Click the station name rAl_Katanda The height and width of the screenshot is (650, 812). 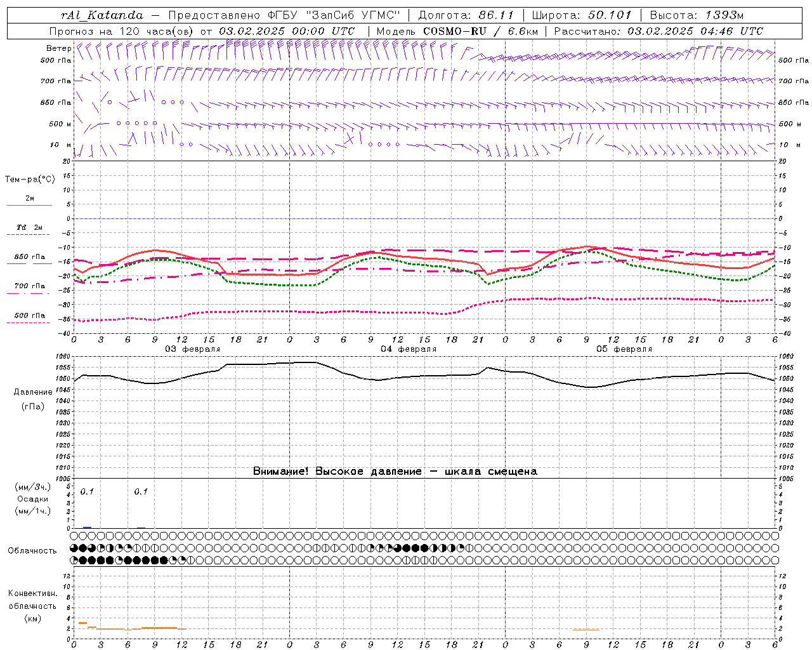coord(102,15)
